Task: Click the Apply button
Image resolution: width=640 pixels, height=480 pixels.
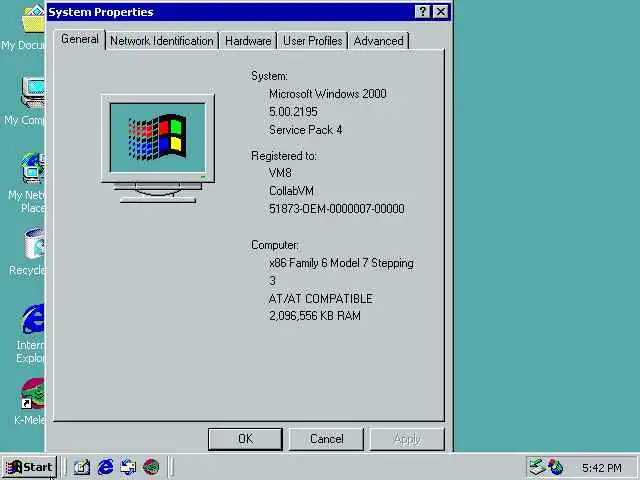Action: click(407, 439)
